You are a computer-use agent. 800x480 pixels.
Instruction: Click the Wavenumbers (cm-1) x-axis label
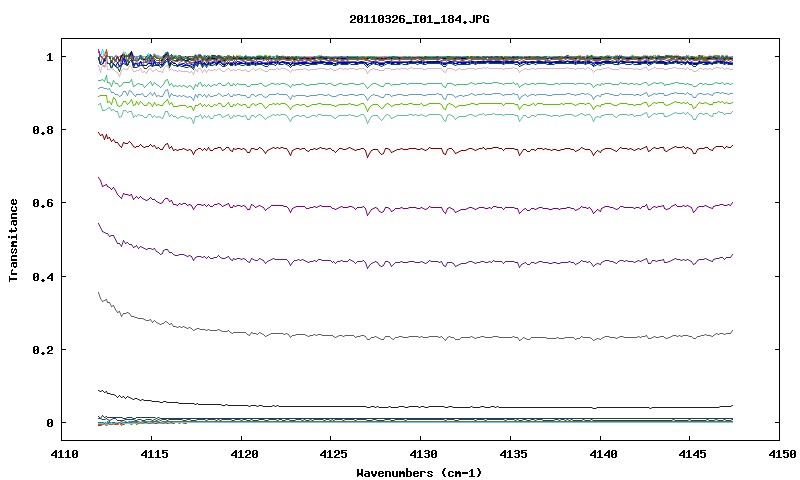coord(419,473)
